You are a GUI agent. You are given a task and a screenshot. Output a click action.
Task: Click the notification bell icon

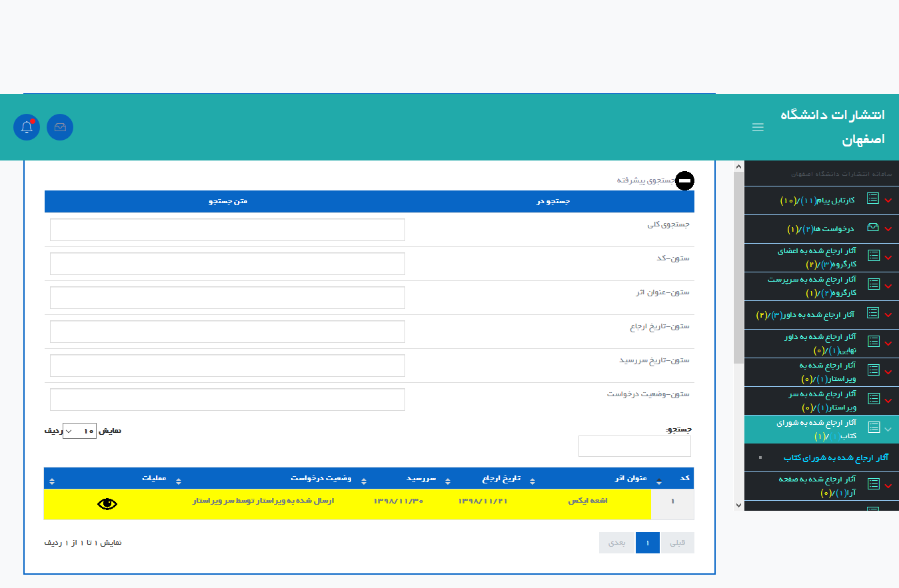tap(27, 127)
